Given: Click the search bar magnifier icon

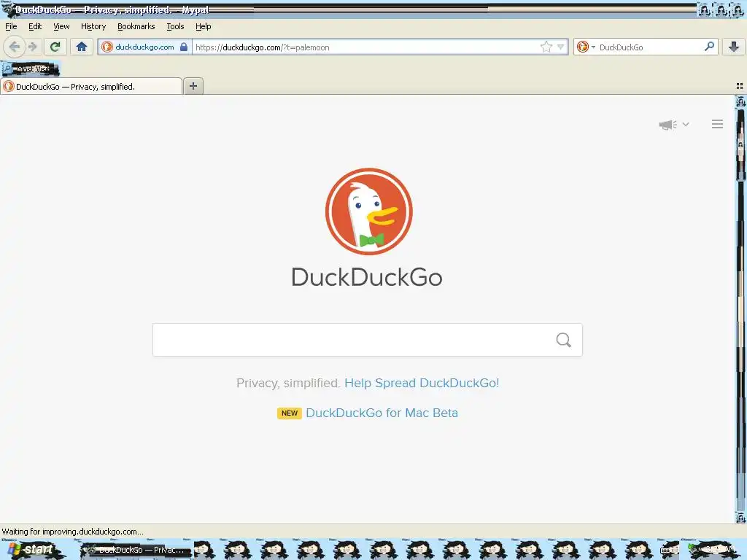Looking at the screenshot, I should pyautogui.click(x=709, y=47).
